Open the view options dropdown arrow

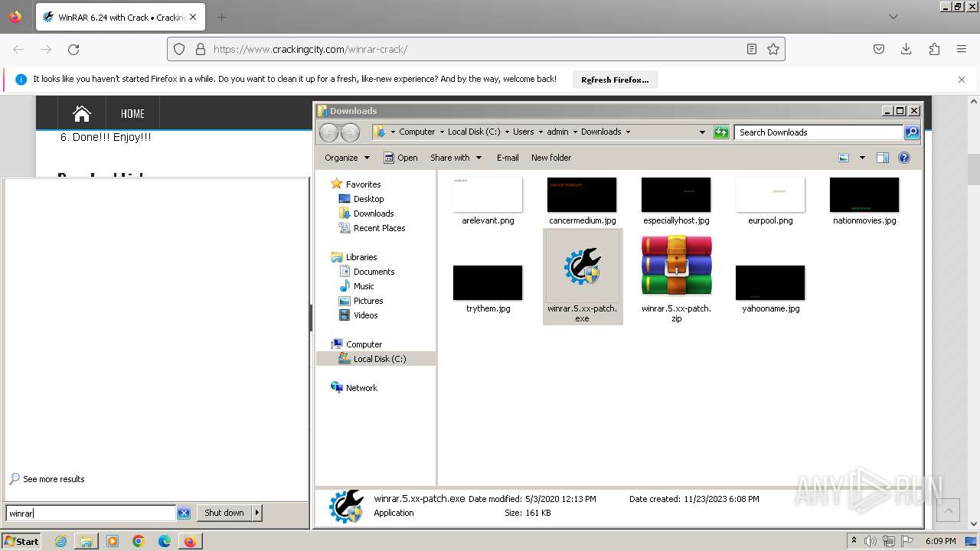[x=862, y=158]
